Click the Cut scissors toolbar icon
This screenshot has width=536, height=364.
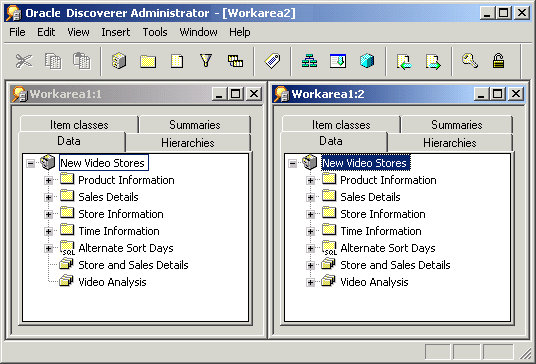(24, 62)
